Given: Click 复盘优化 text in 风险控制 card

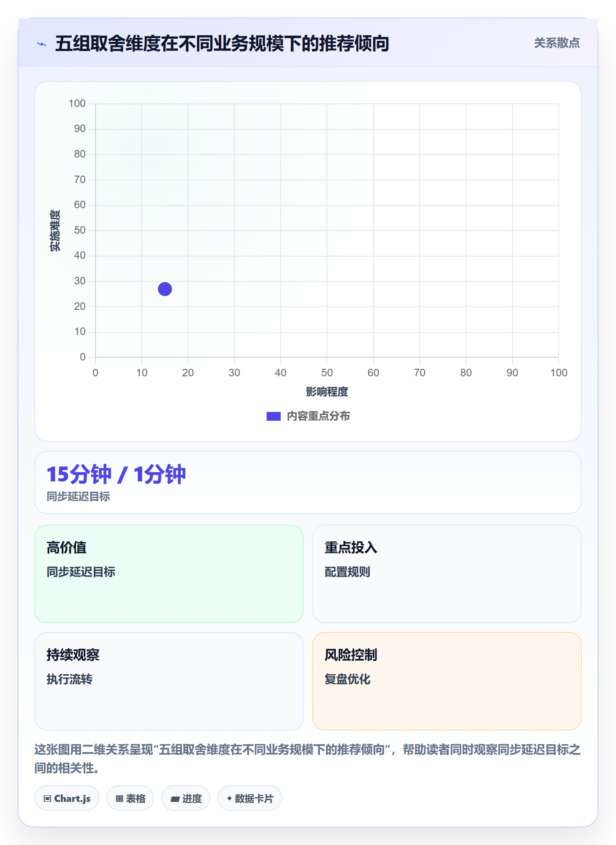Looking at the screenshot, I should tap(348, 679).
